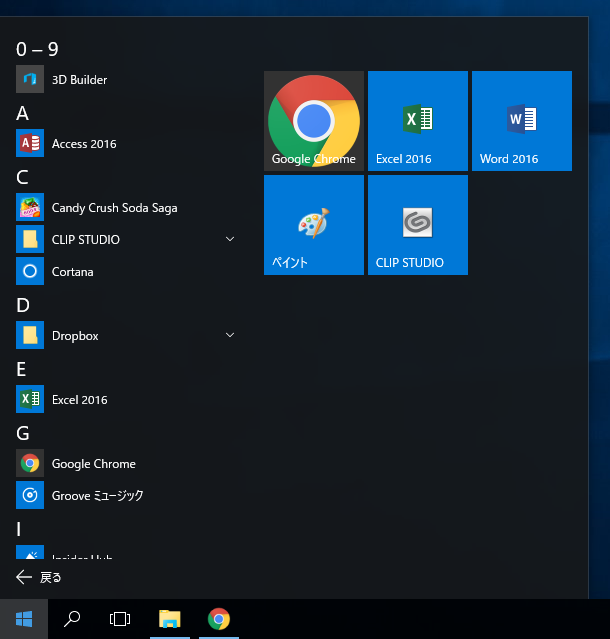
Task: Open Task View on the taskbar
Action: pyautogui.click(x=120, y=619)
